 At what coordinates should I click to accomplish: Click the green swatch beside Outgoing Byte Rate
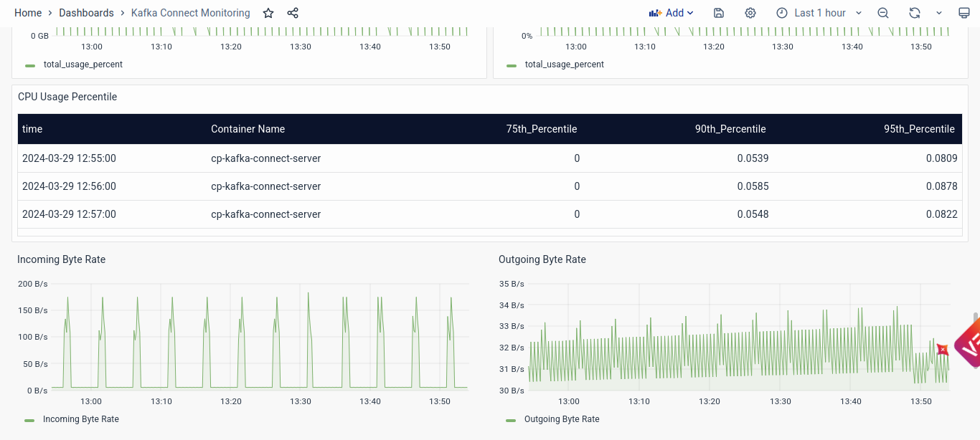pyautogui.click(x=512, y=420)
